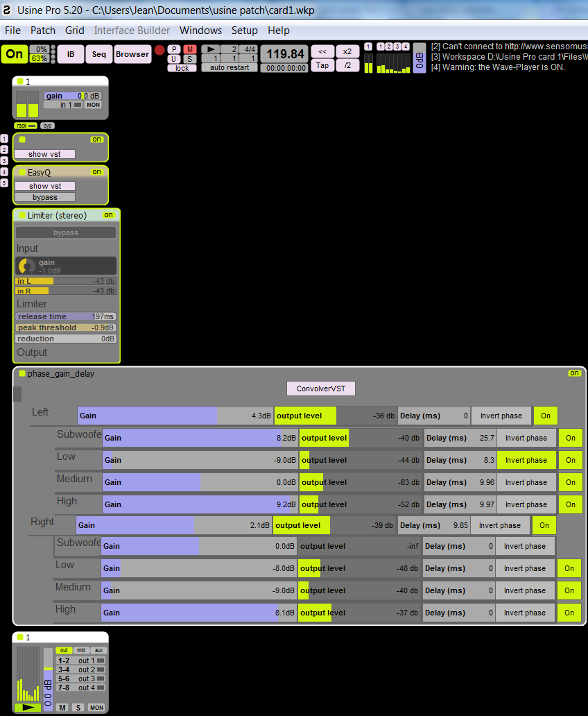Click Right High Gain slider 8.1dB
The width and height of the screenshot is (588, 716).
pos(198,613)
